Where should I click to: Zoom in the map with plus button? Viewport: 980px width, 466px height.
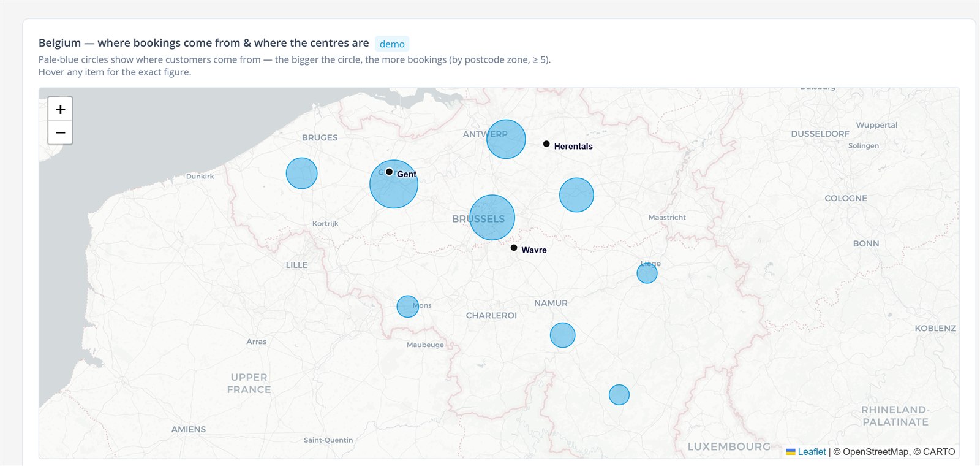click(x=60, y=109)
